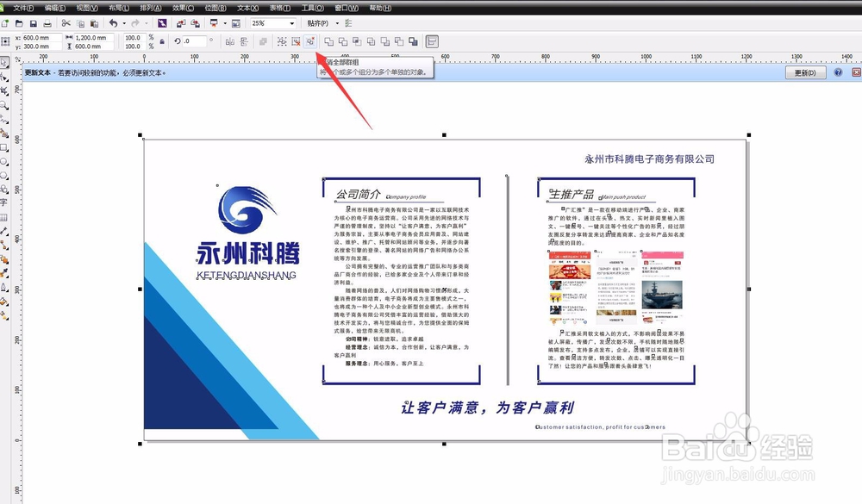Open the 效果(C) menu
The image size is (862, 504).
(x=183, y=8)
